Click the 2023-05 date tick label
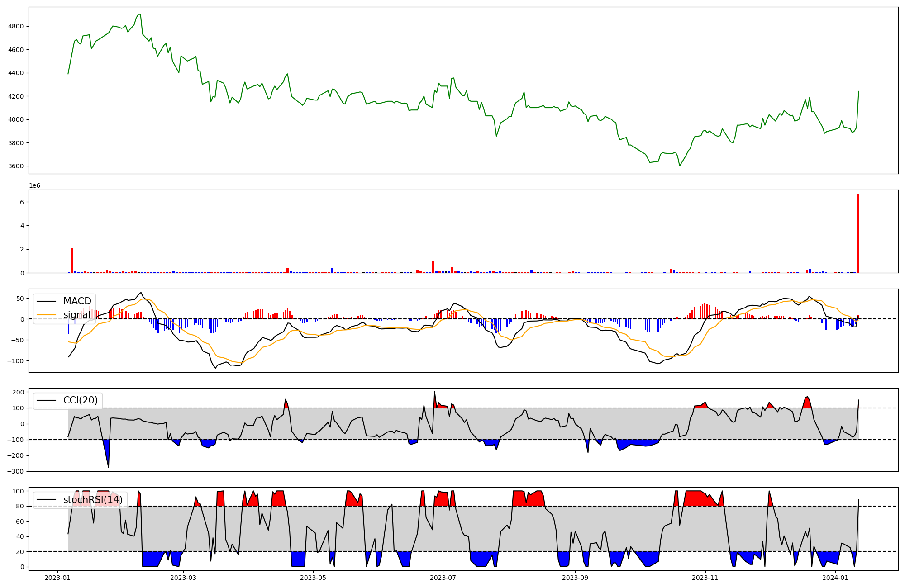The width and height of the screenshot is (905, 588). point(313,578)
